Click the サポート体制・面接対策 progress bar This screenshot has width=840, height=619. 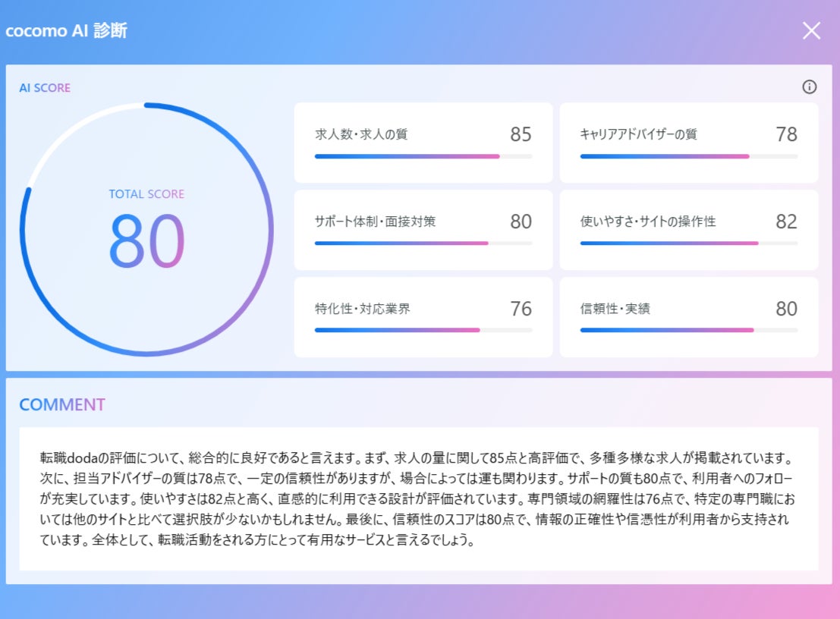tap(423, 244)
